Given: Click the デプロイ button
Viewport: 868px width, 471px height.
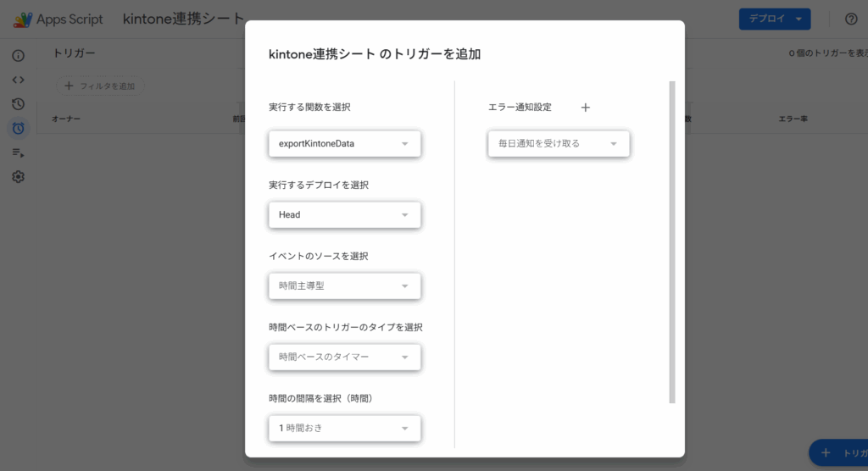Looking at the screenshot, I should [775, 19].
